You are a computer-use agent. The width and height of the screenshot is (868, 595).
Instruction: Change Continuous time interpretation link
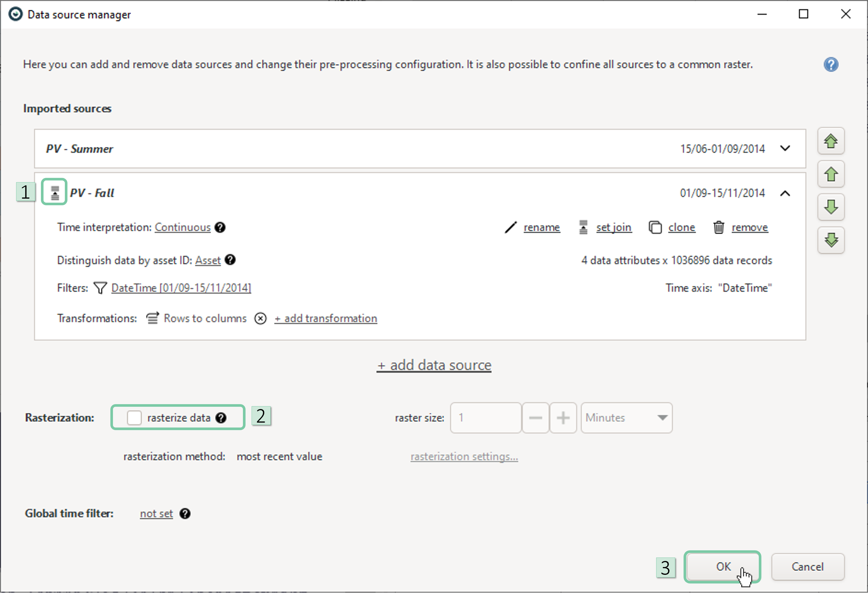(183, 227)
